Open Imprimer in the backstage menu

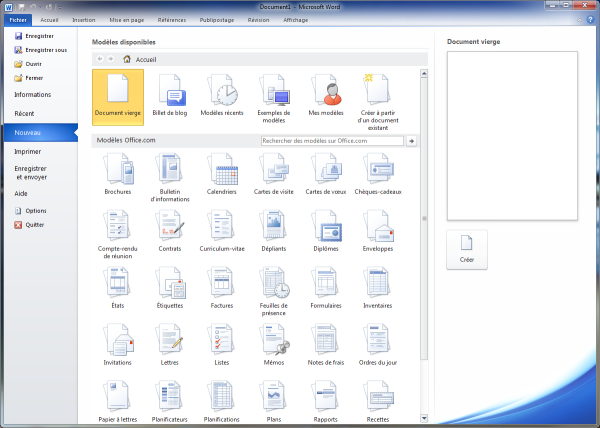(28, 151)
